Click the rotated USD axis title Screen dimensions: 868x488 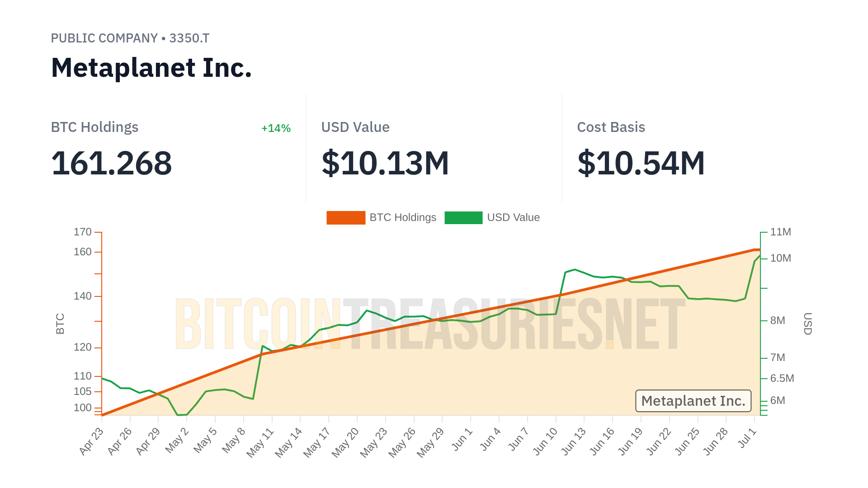click(808, 324)
